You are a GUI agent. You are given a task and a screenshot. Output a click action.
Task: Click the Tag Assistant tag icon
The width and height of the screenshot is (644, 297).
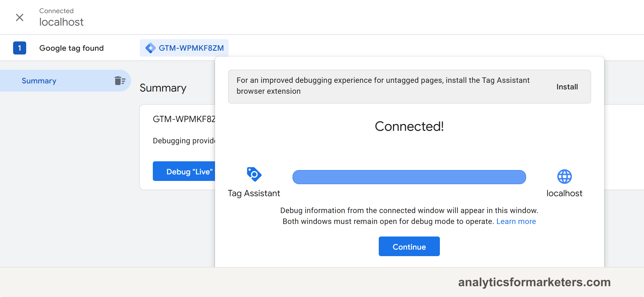(x=254, y=174)
